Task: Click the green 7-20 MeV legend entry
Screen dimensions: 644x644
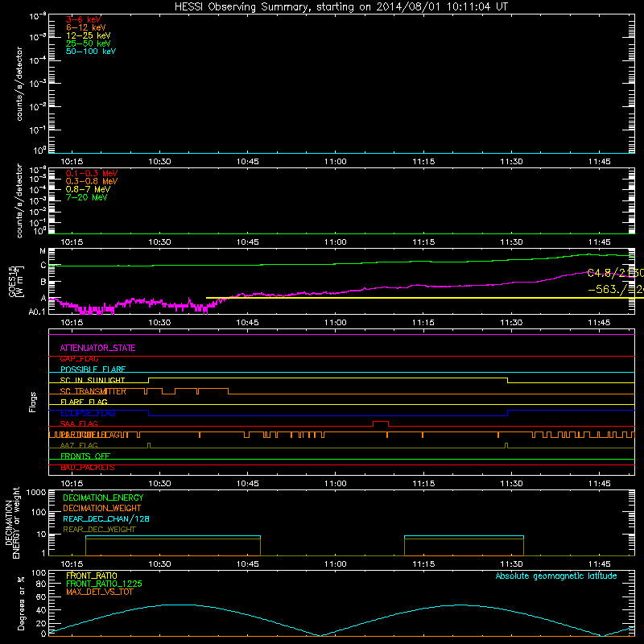Action: [x=87, y=197]
